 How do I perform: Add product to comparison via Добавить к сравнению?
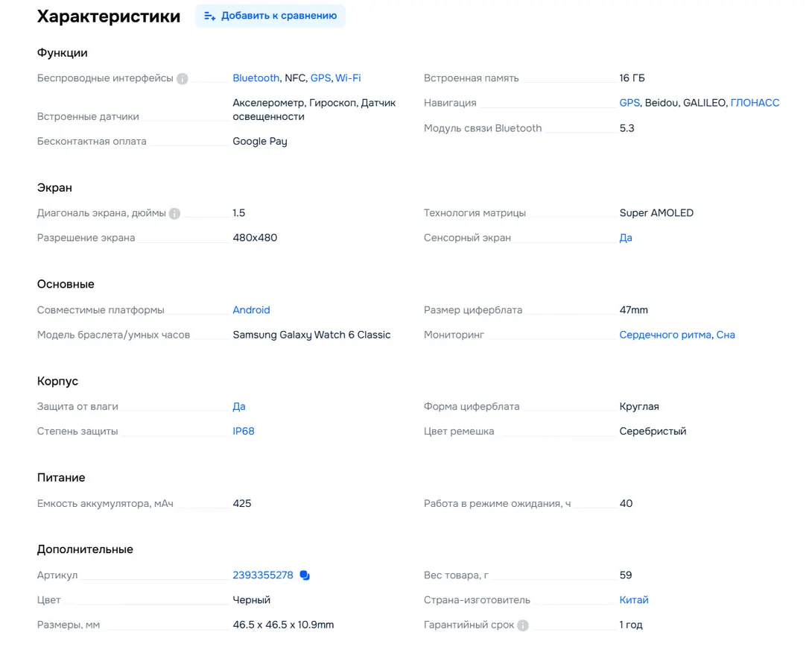[x=270, y=16]
